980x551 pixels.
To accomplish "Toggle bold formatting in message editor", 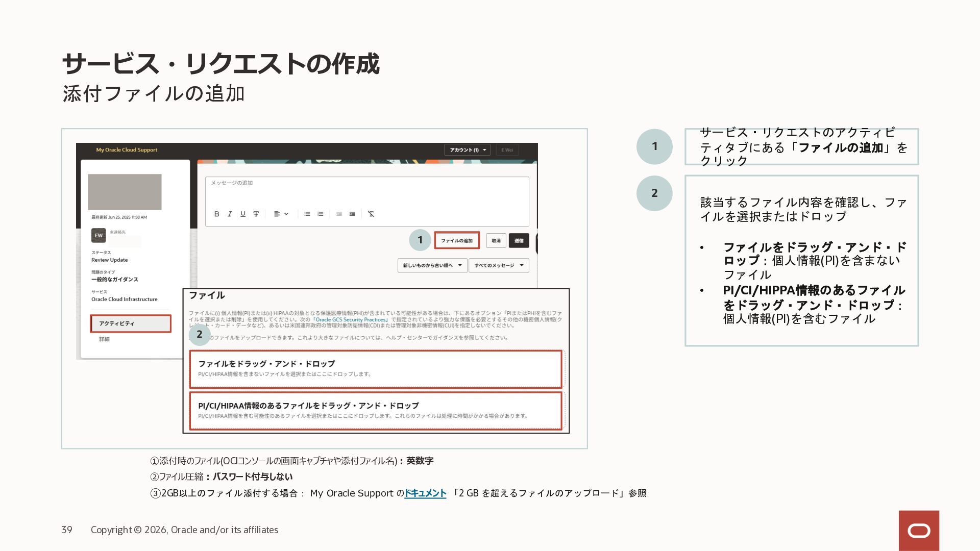I will tap(216, 214).
